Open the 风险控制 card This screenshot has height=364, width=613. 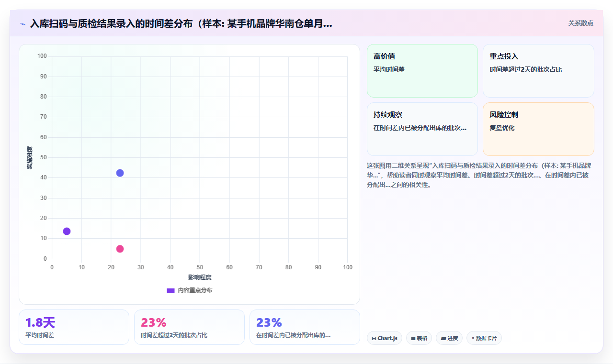click(x=538, y=129)
